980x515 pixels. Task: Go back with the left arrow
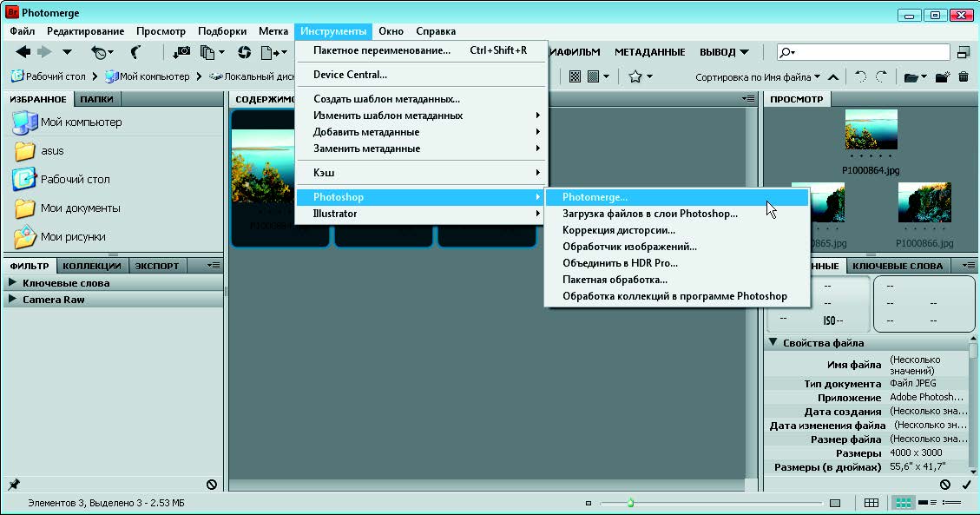coord(23,52)
